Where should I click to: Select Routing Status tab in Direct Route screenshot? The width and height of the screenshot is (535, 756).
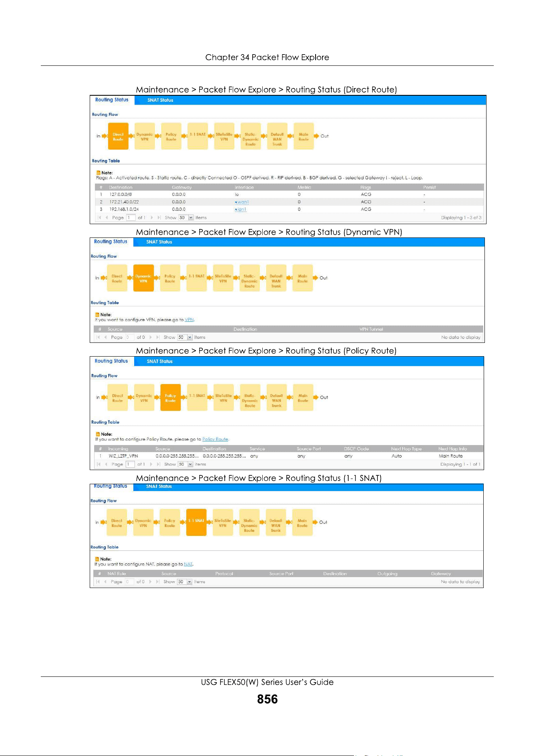pyautogui.click(x=112, y=100)
